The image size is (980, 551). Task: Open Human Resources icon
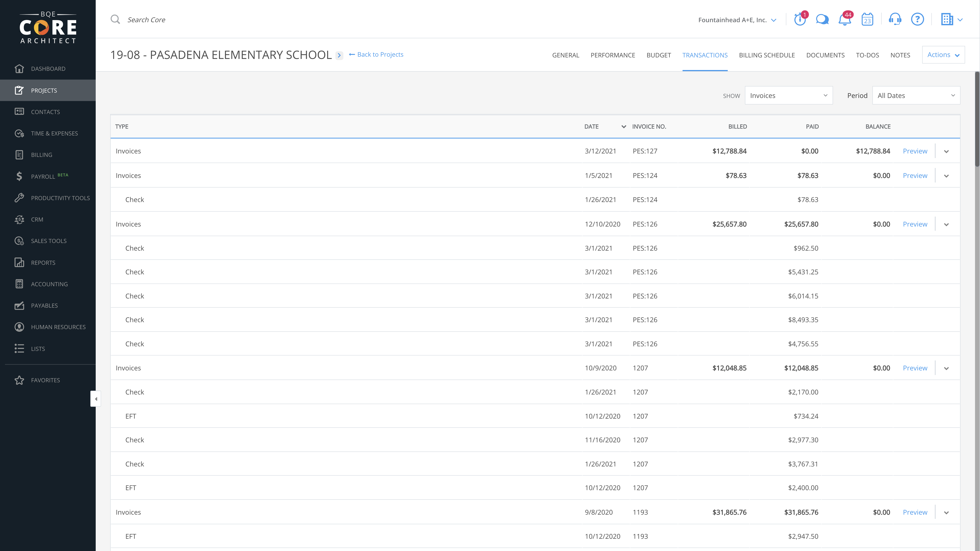19,327
